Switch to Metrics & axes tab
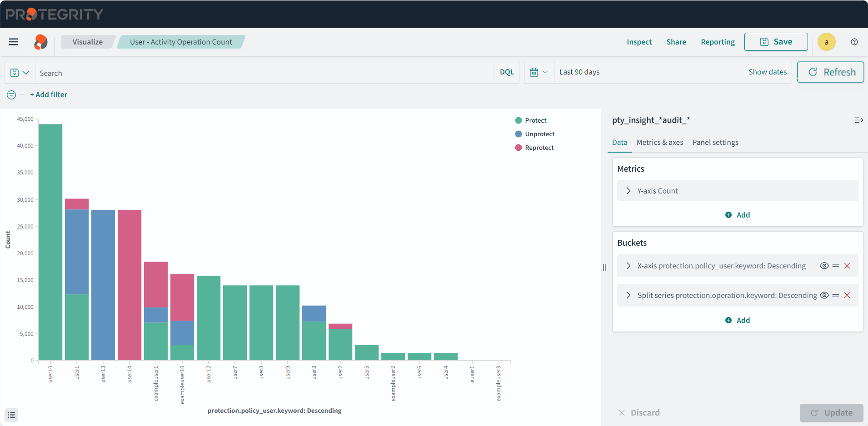This screenshot has width=868, height=426. [659, 143]
